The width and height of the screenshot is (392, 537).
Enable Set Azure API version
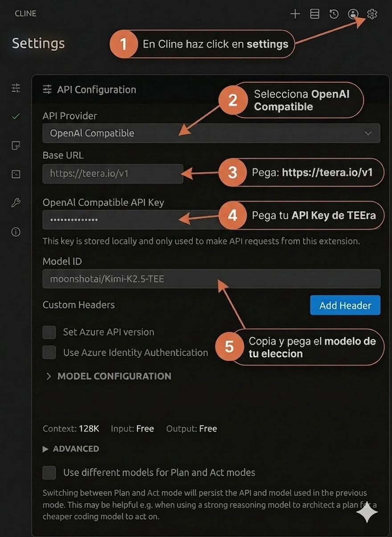click(49, 332)
